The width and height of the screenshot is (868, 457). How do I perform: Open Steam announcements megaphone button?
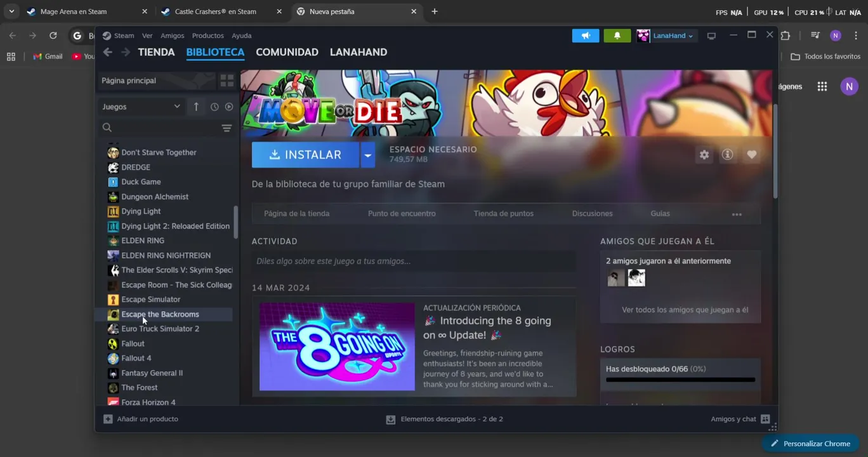586,36
